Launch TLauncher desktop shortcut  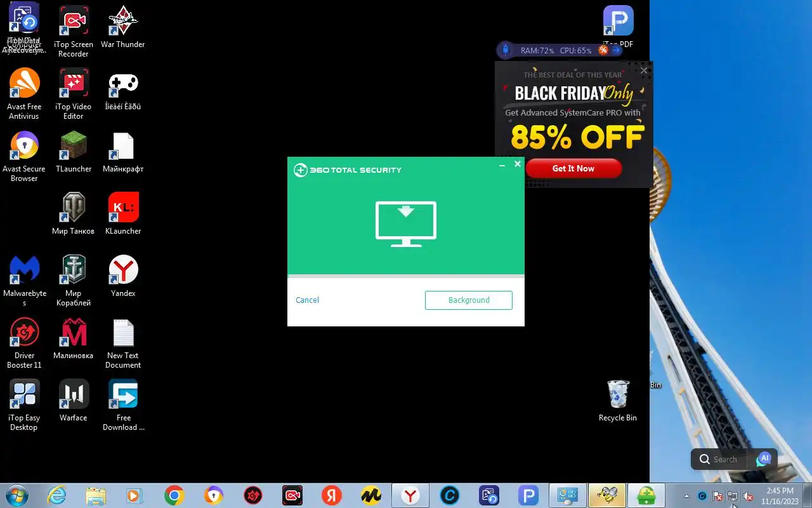(74, 152)
